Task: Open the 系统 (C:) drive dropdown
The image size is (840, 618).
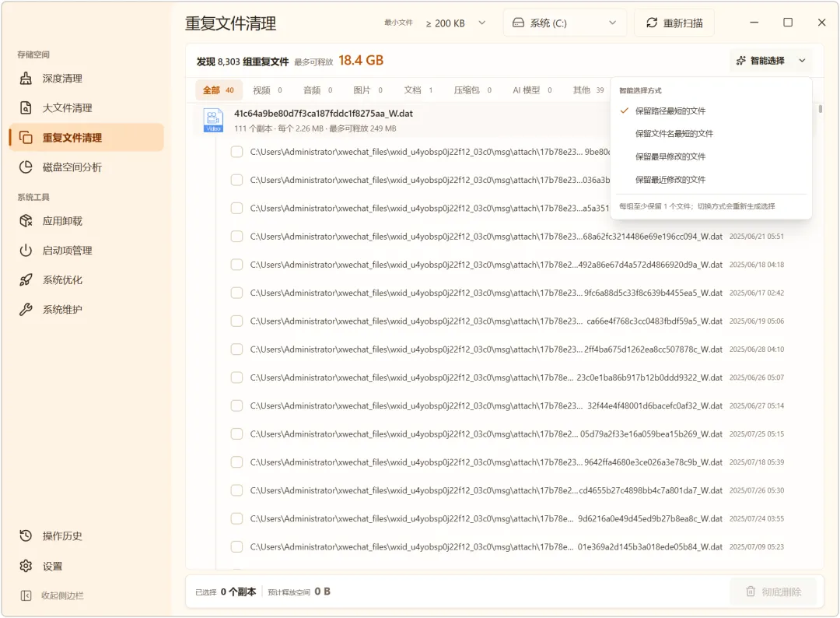Action: (x=565, y=23)
